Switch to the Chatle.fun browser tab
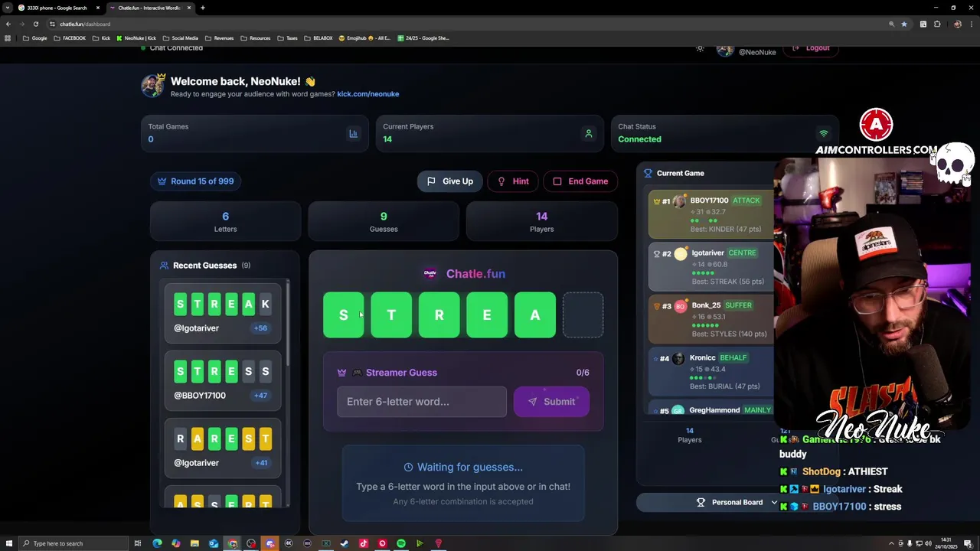The height and width of the screenshot is (551, 980). (x=149, y=8)
